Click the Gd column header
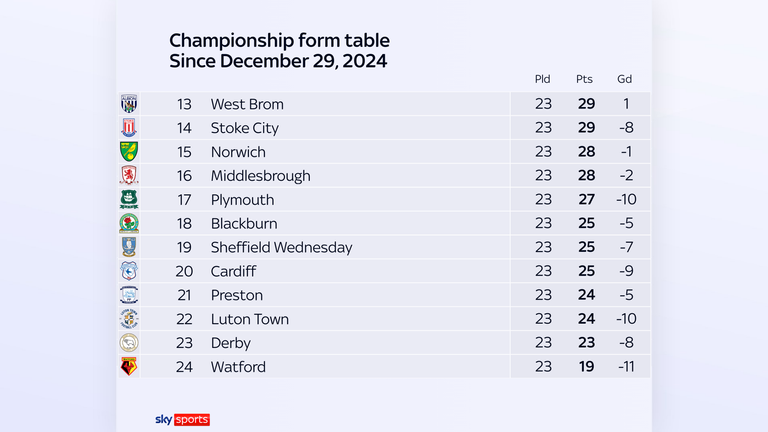Viewport: 768px width, 432px height. pos(624,79)
